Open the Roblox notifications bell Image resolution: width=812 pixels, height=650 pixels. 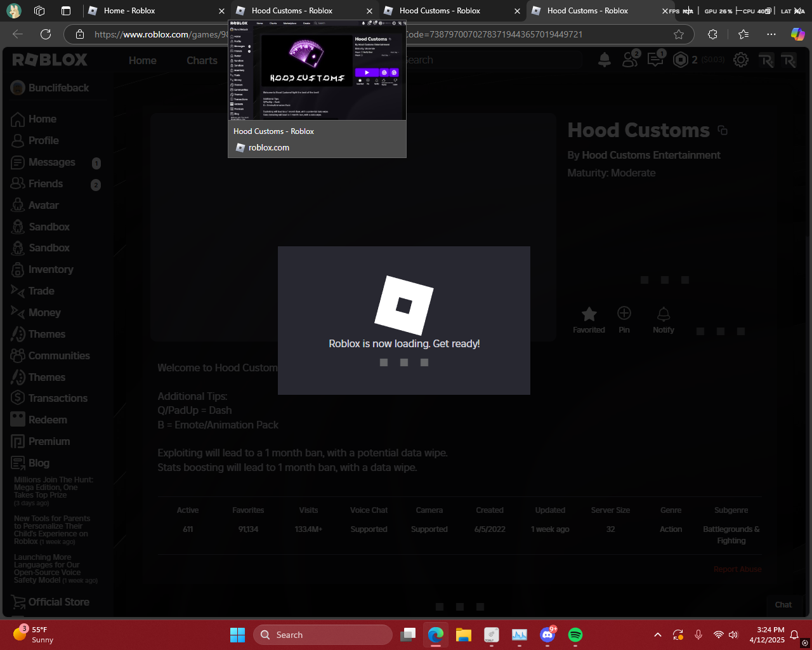click(x=605, y=60)
